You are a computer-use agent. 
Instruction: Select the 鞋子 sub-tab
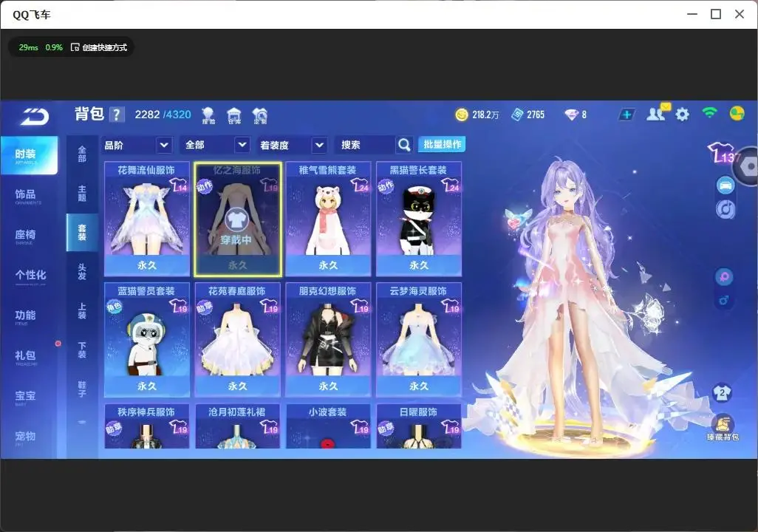82,389
